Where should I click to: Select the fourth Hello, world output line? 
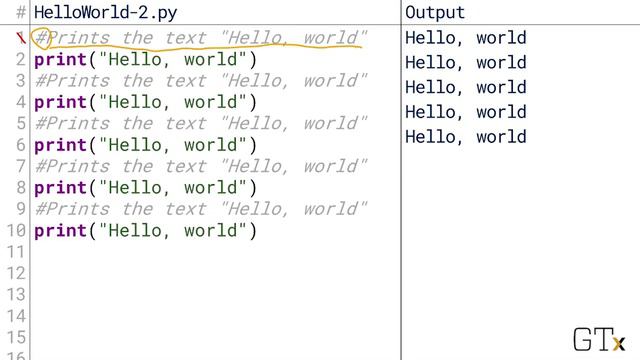(x=466, y=112)
